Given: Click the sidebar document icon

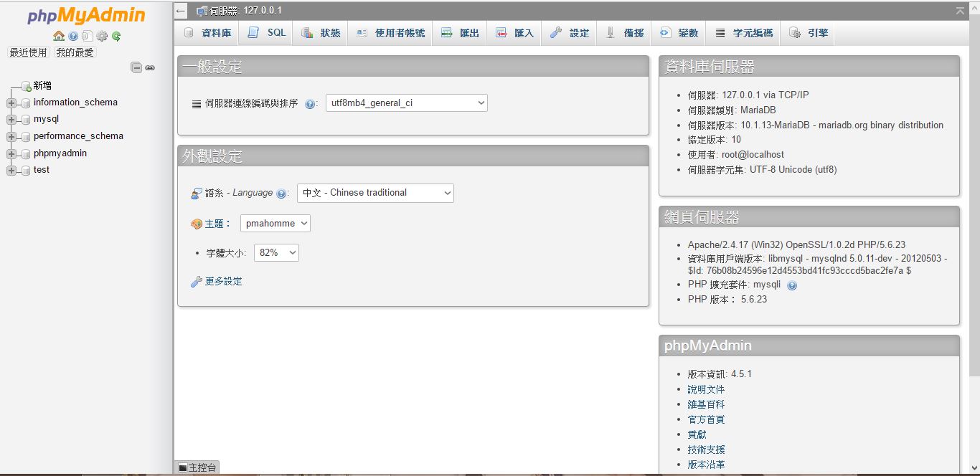Looking at the screenshot, I should tap(87, 36).
